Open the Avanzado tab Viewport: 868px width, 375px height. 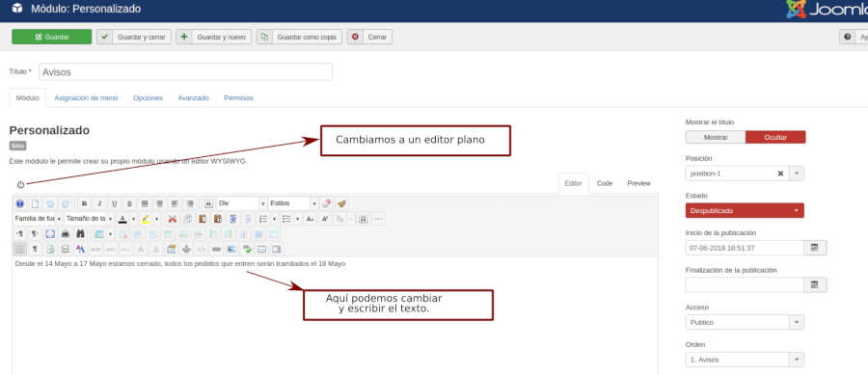click(x=193, y=98)
